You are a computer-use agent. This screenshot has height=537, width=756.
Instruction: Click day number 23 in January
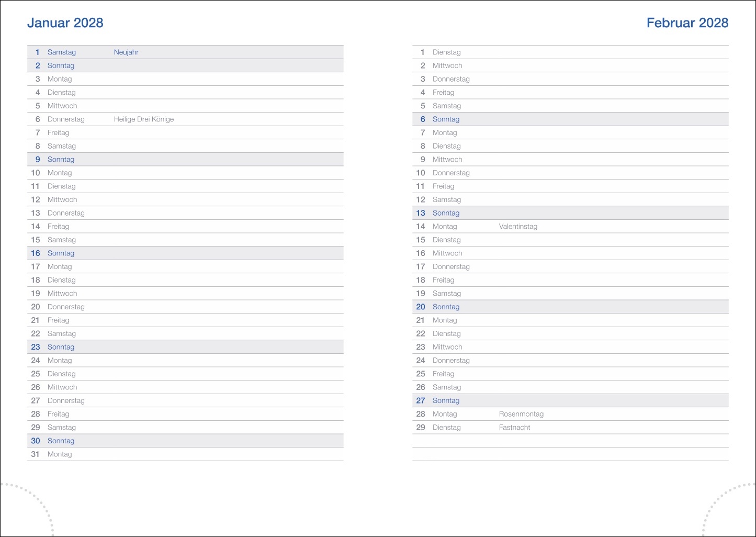click(x=36, y=347)
